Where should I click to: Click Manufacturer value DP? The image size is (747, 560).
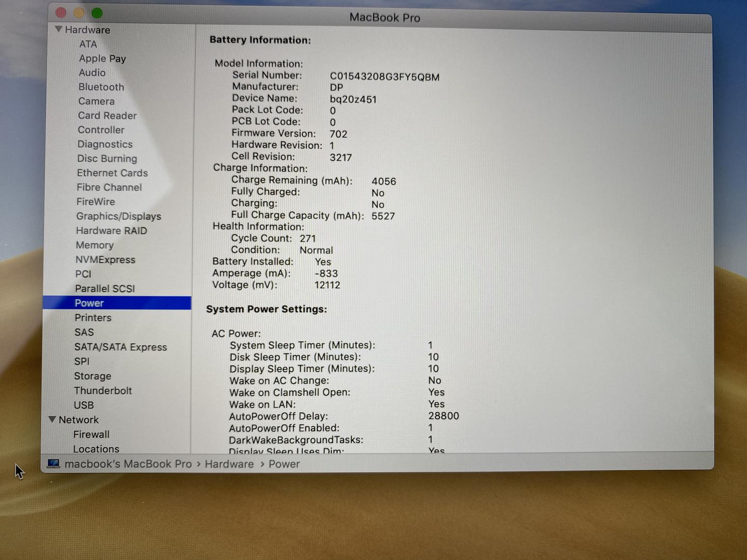pos(337,88)
